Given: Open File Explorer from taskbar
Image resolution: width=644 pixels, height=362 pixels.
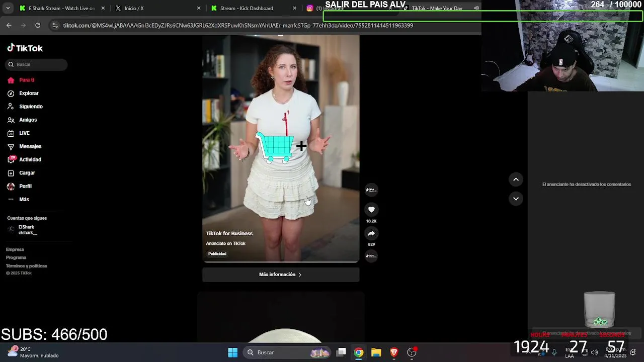Looking at the screenshot, I should coord(376,352).
